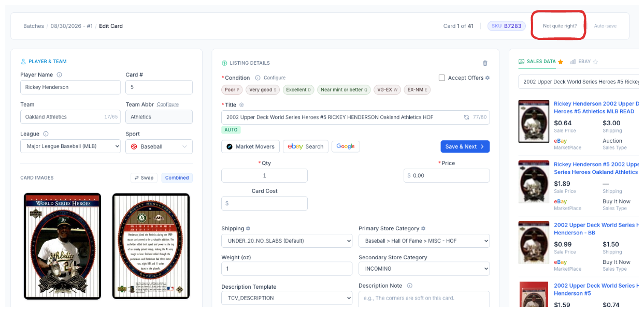
Task: Click the Description Note info icon
Action: coord(410,286)
